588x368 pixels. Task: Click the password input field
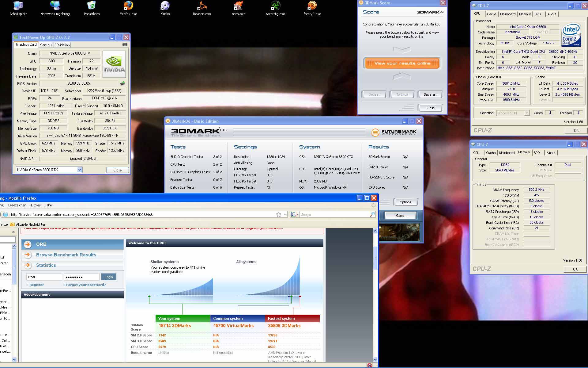[81, 277]
